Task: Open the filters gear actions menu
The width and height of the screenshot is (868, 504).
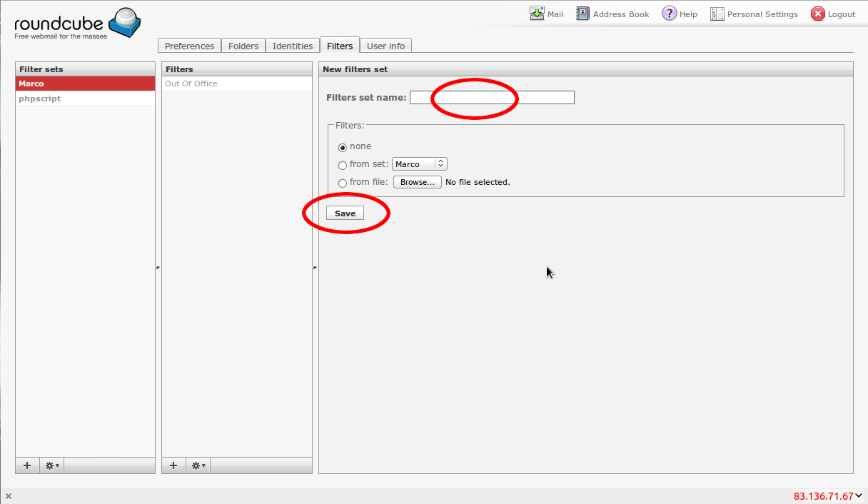Action: 198,465
